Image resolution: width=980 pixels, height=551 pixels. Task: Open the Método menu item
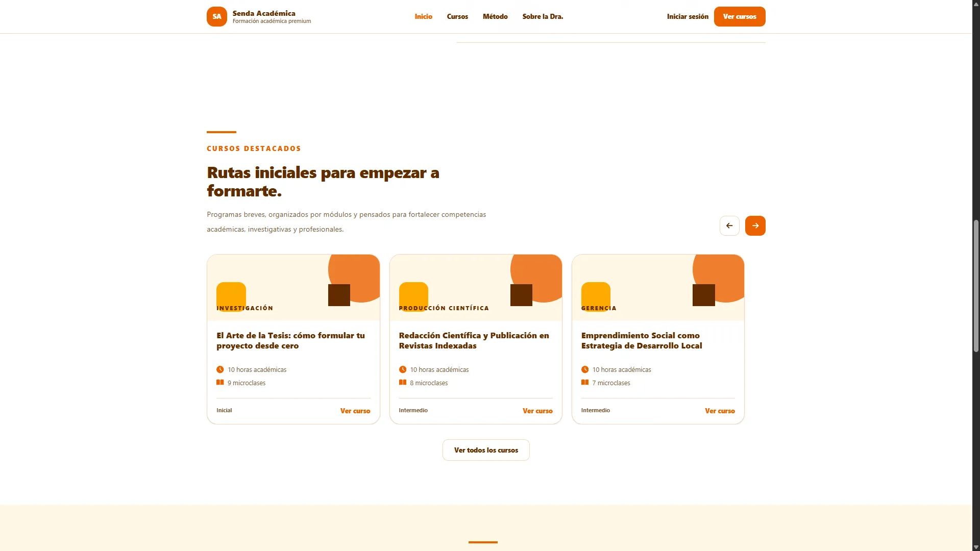point(495,16)
